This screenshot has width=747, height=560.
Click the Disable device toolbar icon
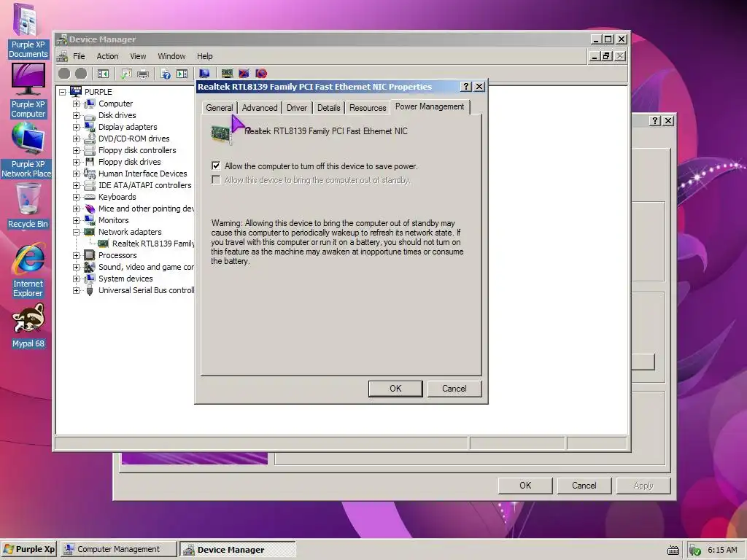(261, 74)
